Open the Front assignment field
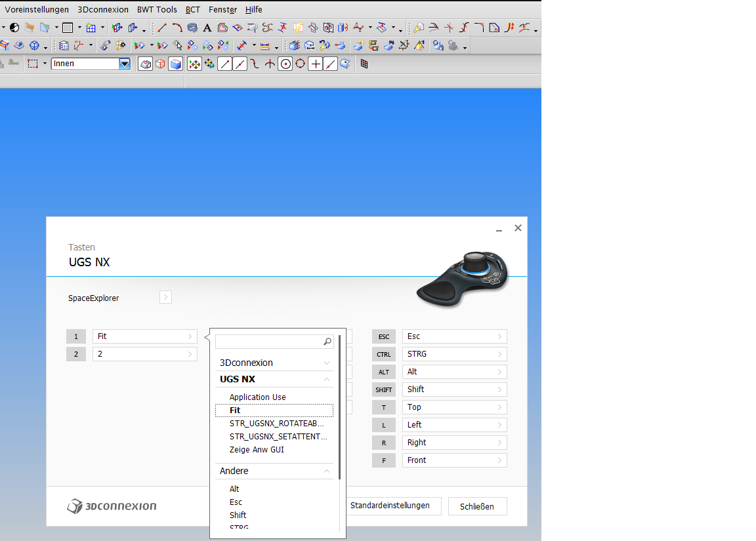The height and width of the screenshot is (541, 756). coord(454,460)
